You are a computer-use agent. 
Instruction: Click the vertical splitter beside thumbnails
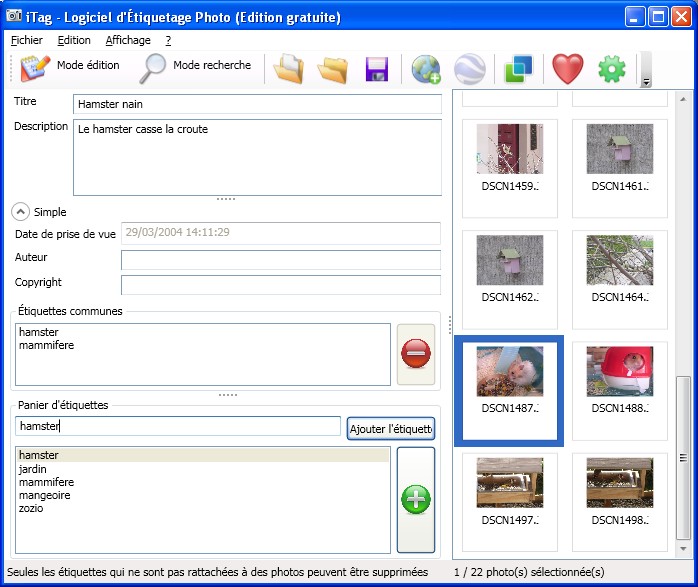click(450, 325)
